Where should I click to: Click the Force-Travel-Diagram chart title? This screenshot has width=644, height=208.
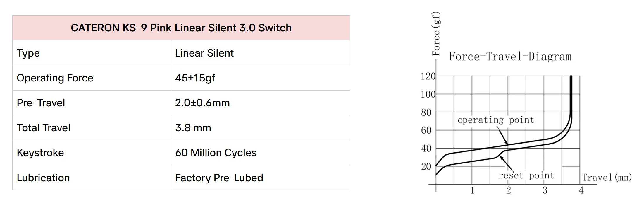click(510, 57)
